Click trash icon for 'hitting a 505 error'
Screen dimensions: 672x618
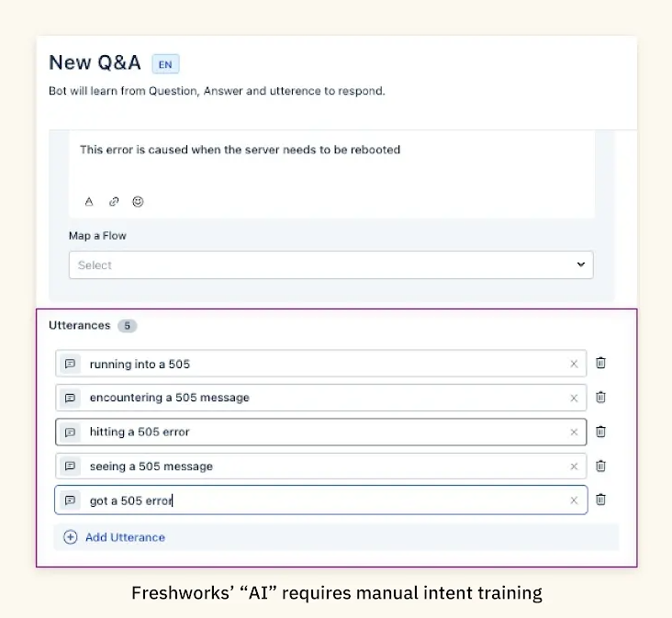tap(600, 432)
